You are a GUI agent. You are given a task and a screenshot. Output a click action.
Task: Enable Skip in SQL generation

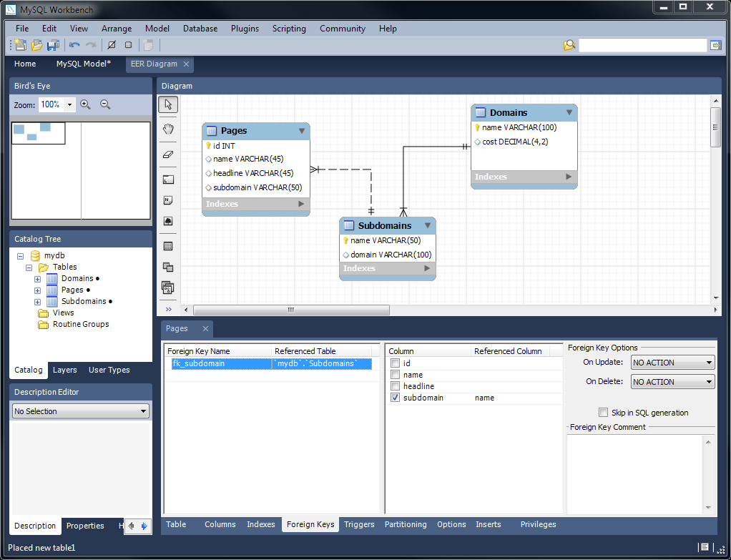(x=603, y=413)
